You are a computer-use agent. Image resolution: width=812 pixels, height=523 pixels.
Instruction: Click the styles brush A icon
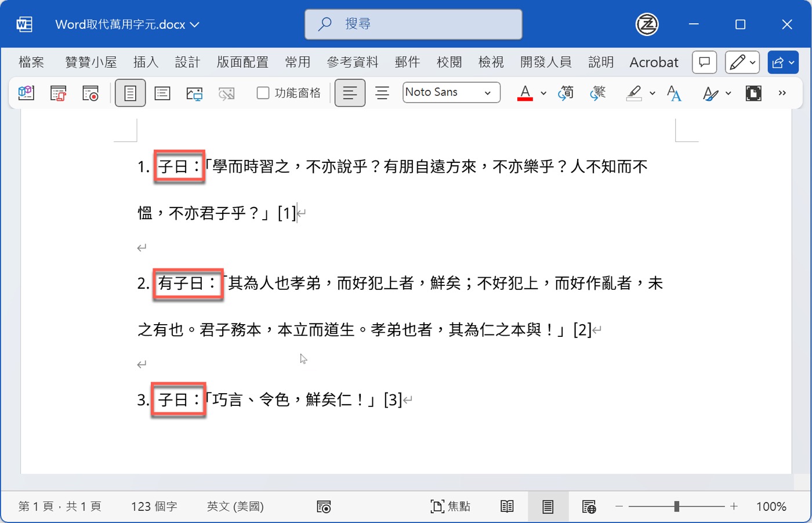click(710, 93)
